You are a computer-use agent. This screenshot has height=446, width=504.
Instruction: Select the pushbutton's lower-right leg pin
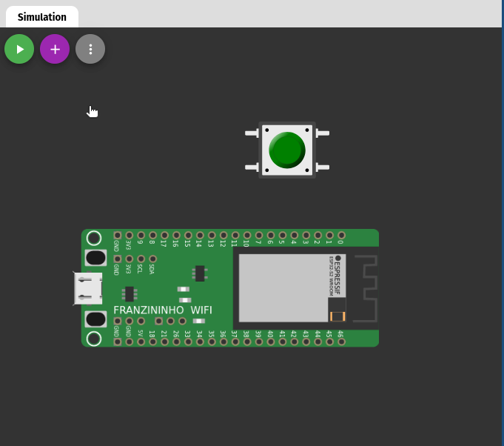(x=323, y=167)
